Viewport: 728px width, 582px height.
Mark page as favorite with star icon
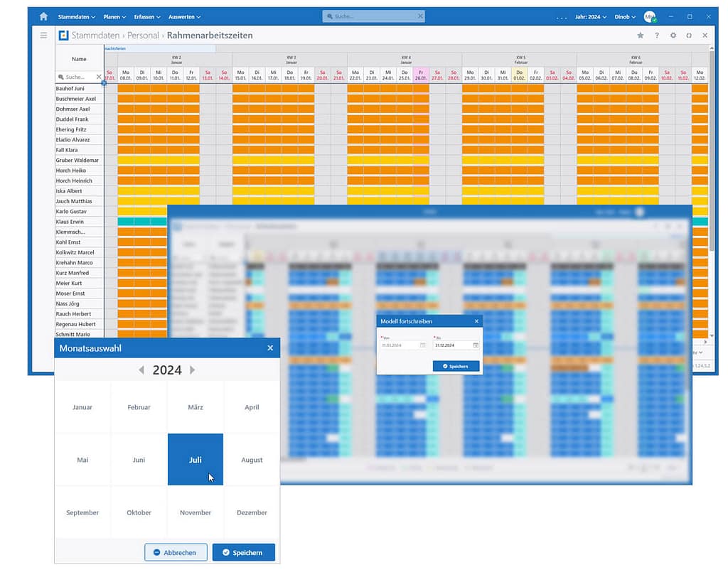point(640,36)
